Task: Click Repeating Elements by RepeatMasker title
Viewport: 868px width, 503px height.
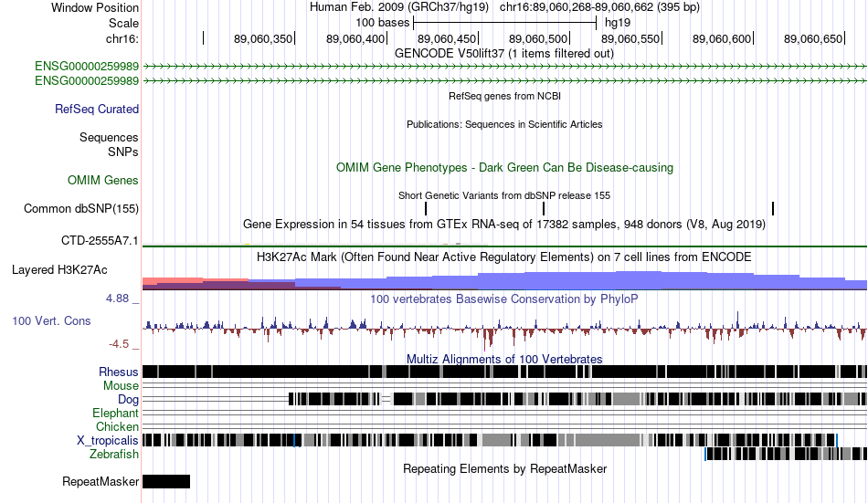Action: coord(504,468)
